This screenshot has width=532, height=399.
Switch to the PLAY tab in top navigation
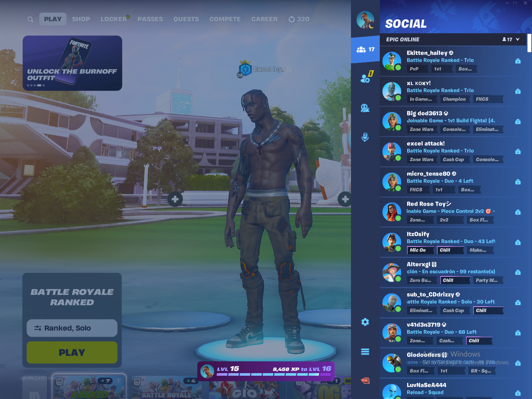tap(53, 19)
